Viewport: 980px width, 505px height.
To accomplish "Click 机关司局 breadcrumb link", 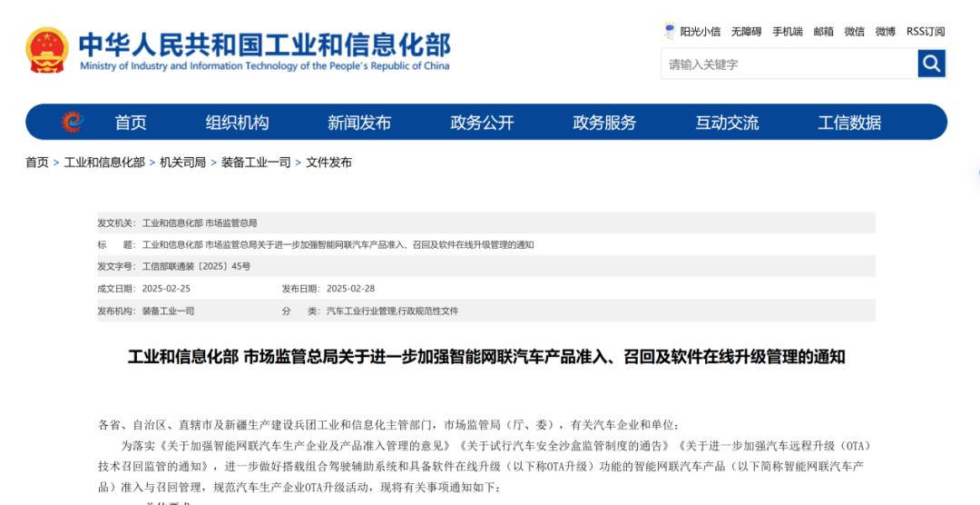I will pos(182,163).
